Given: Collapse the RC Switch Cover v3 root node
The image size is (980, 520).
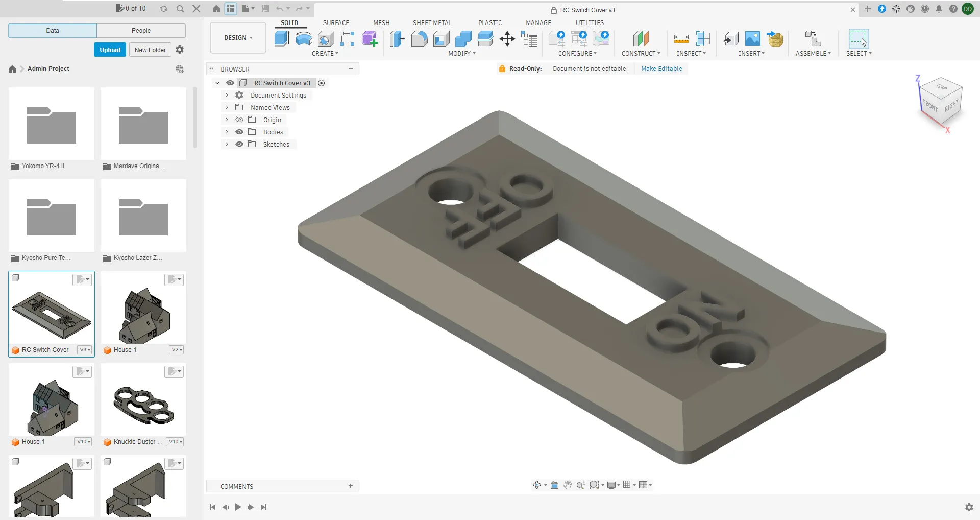Looking at the screenshot, I should 217,83.
